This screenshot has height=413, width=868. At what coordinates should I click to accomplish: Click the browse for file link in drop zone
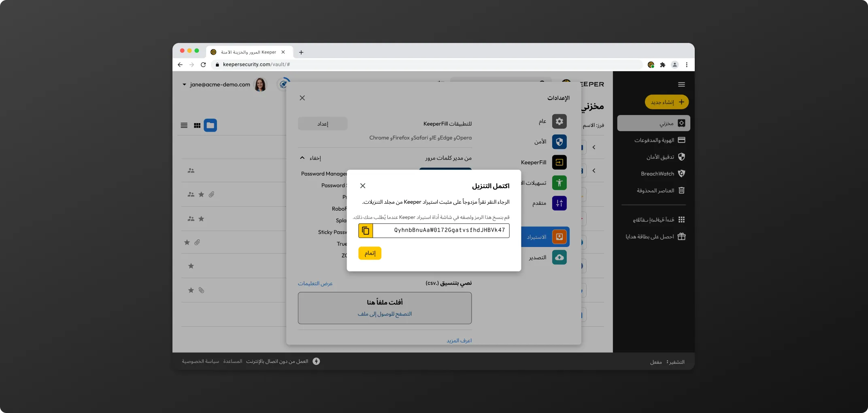tap(385, 314)
